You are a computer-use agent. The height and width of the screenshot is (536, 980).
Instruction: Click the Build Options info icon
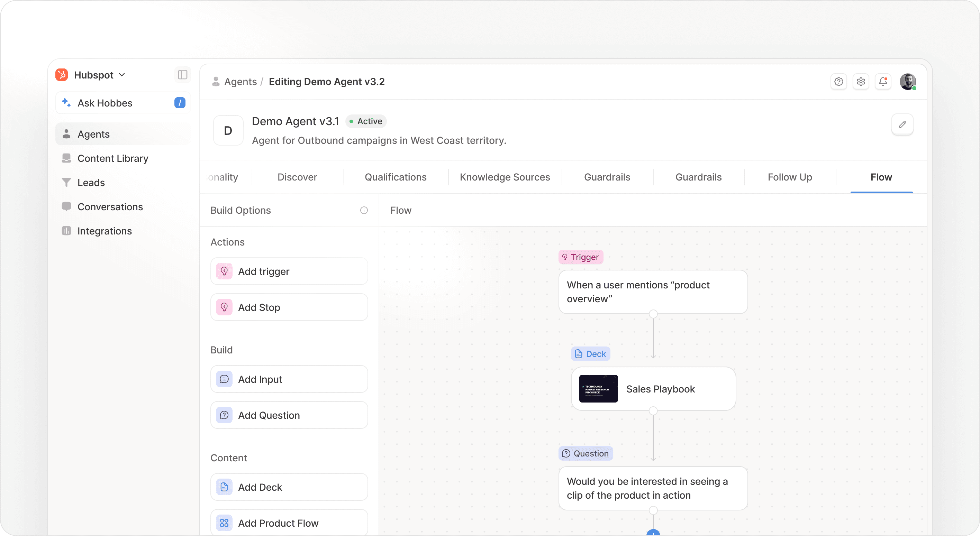[364, 210]
